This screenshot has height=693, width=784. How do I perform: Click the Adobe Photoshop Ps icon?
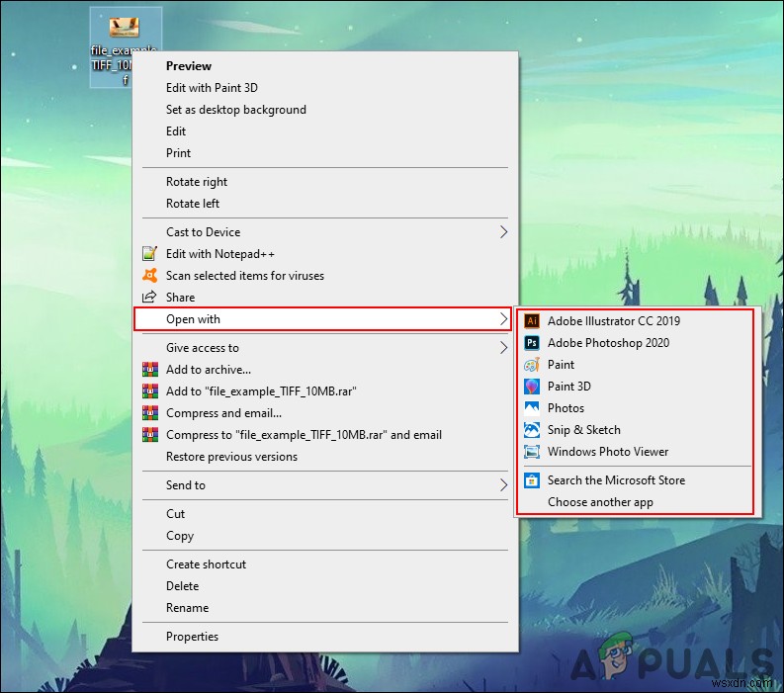pos(532,342)
